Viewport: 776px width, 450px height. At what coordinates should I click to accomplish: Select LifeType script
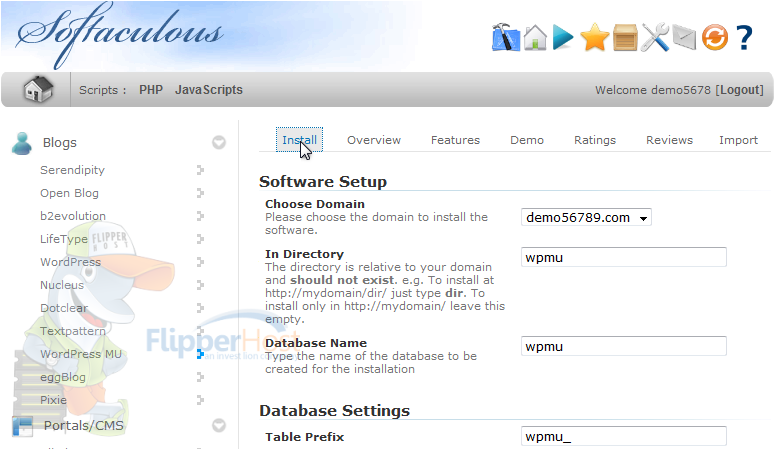(x=64, y=239)
